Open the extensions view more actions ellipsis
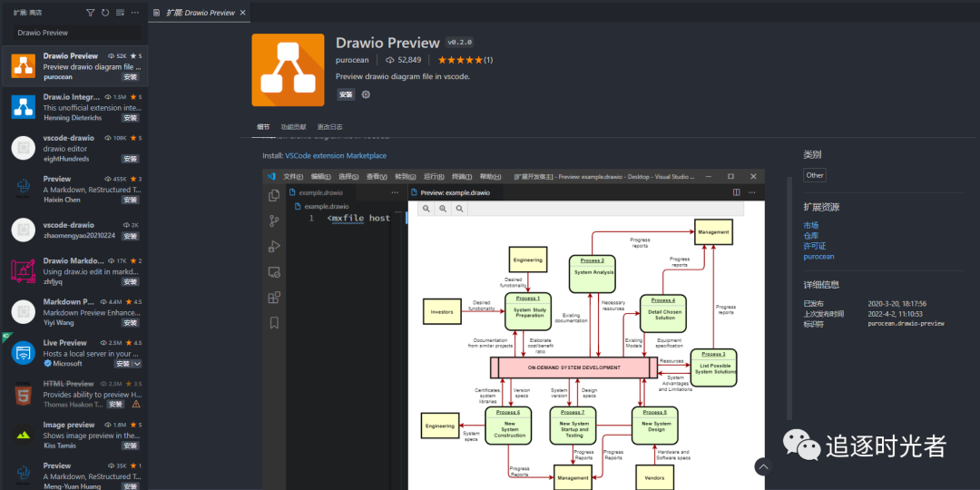The image size is (980, 490). pos(135,13)
